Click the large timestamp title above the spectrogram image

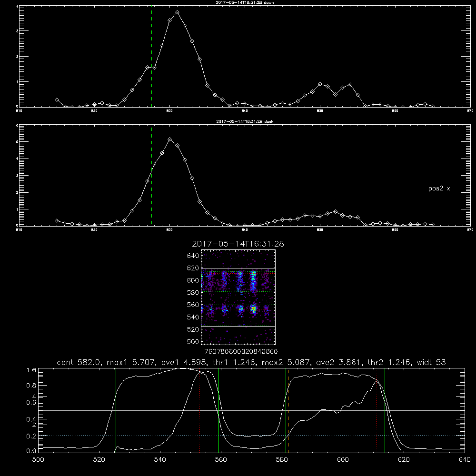point(238,244)
